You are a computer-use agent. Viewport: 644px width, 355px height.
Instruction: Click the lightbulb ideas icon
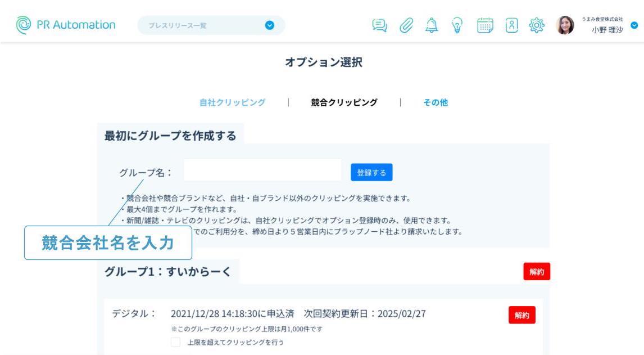click(x=457, y=25)
